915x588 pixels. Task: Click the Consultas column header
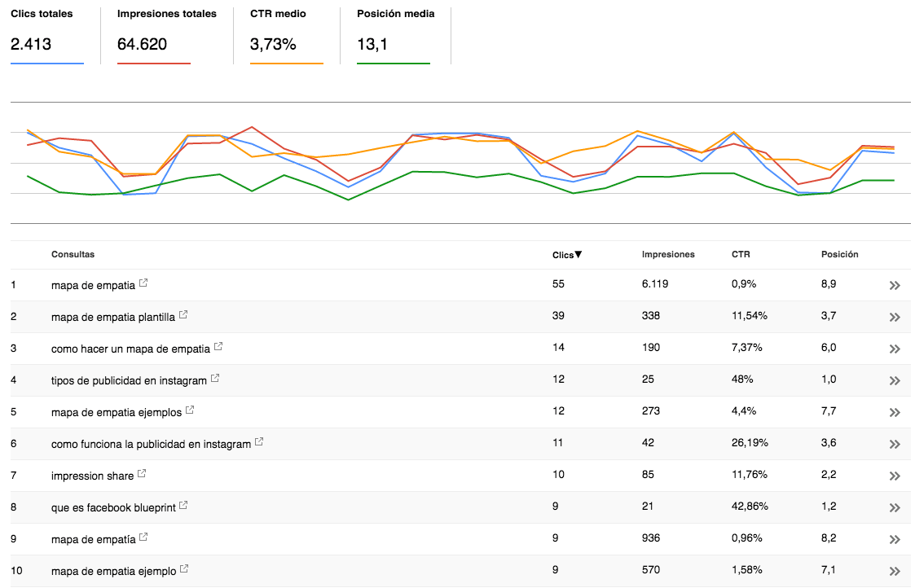click(73, 254)
